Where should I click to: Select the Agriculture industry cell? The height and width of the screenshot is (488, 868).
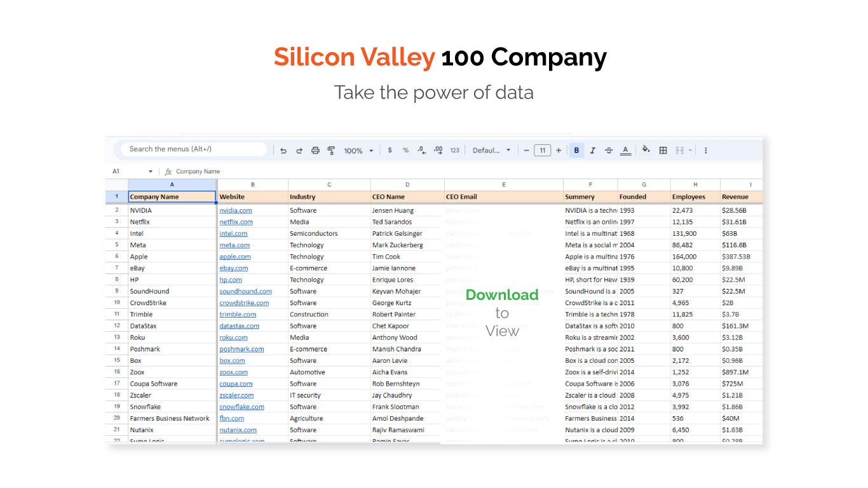click(329, 418)
